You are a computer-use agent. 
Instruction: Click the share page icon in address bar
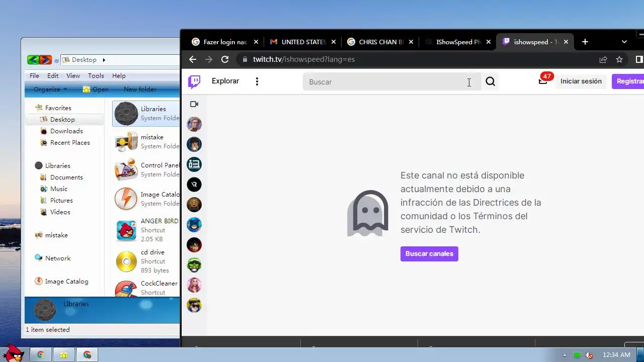click(x=603, y=59)
